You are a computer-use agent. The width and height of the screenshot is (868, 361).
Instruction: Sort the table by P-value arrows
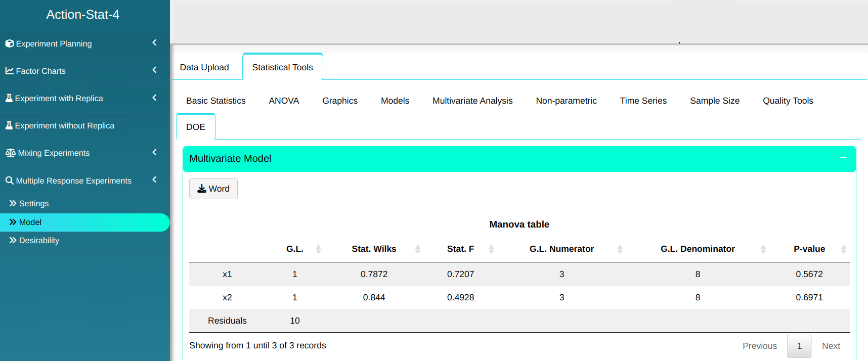(x=843, y=249)
